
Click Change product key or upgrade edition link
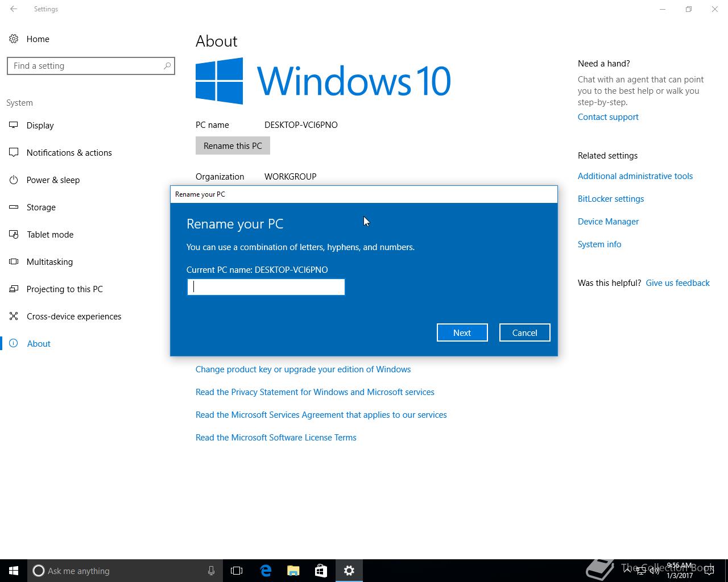coord(303,369)
